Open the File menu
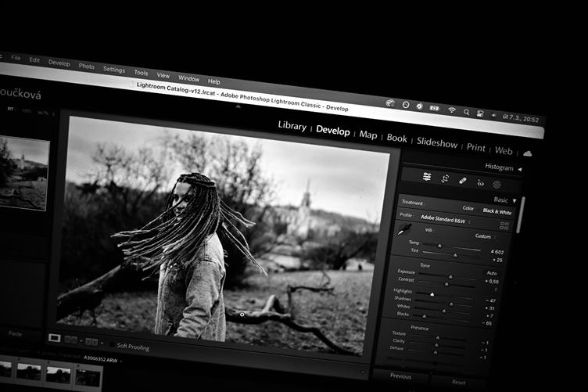This screenshot has width=588, height=392. [x=16, y=58]
